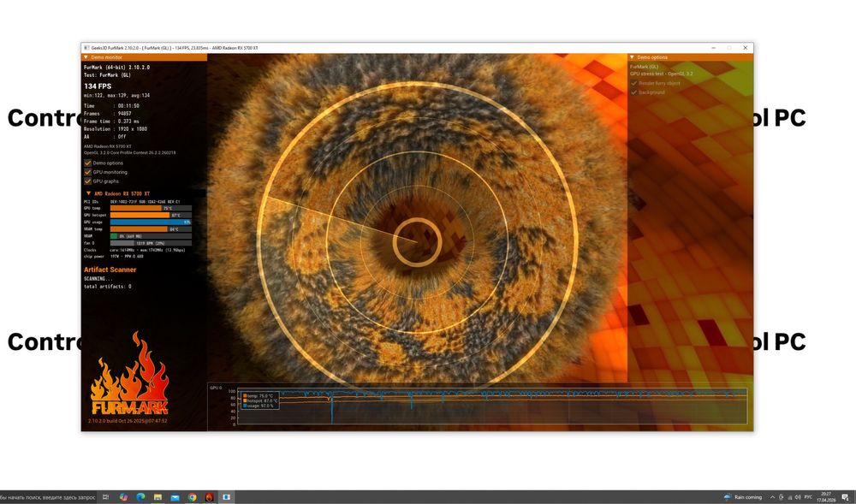Launch Microsoft Edge from the taskbar
This screenshot has height=504, width=856.
(141, 497)
